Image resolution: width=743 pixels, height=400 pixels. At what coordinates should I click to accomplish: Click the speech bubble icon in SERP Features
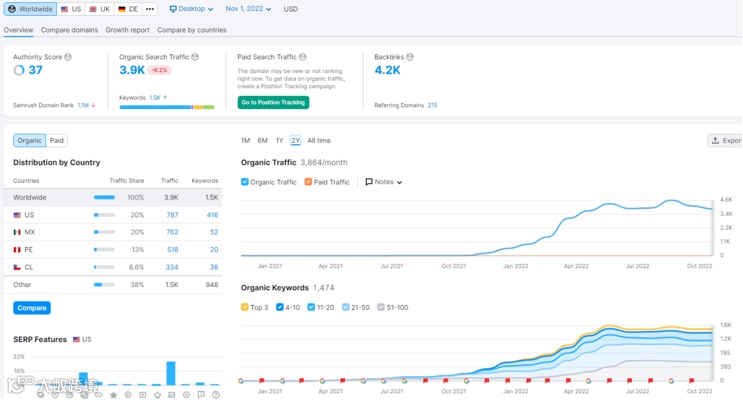click(x=201, y=395)
